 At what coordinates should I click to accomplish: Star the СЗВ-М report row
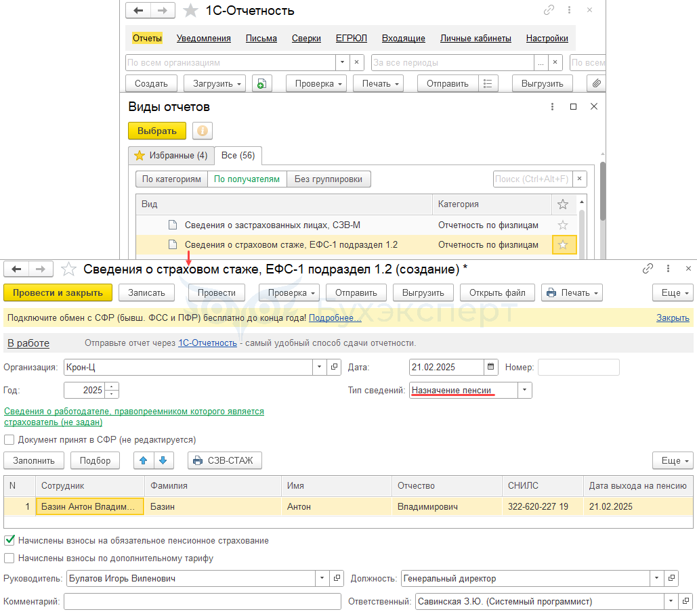563,225
